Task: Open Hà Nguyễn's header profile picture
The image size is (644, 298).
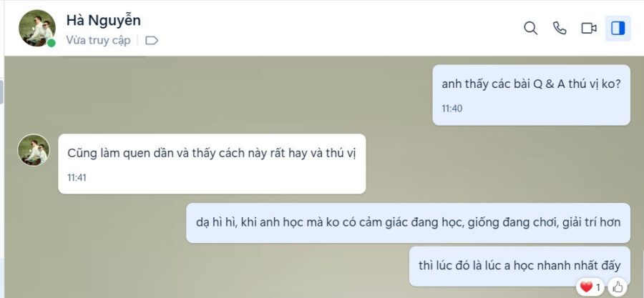Action: tap(37, 29)
